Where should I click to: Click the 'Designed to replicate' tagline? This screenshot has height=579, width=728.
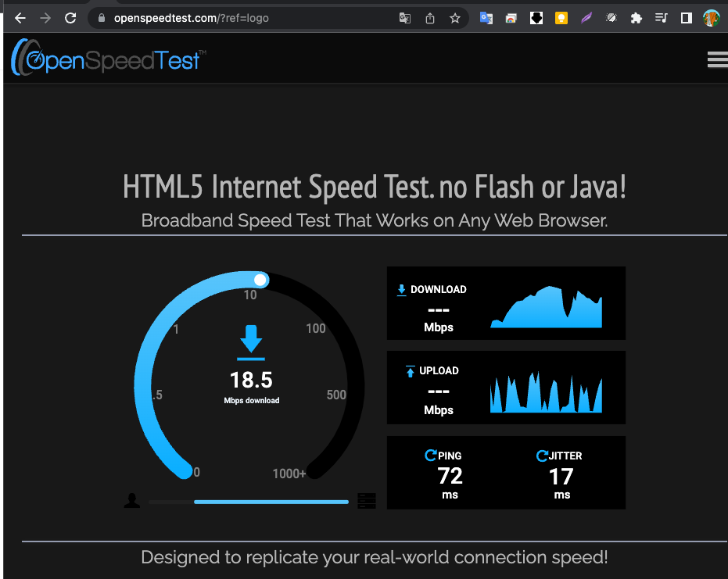[x=375, y=557]
